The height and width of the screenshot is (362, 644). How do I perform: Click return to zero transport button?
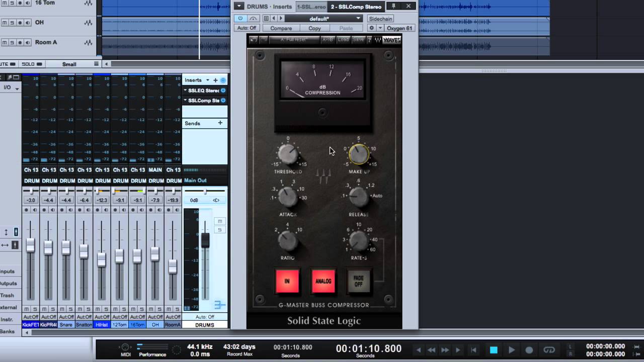473,350
